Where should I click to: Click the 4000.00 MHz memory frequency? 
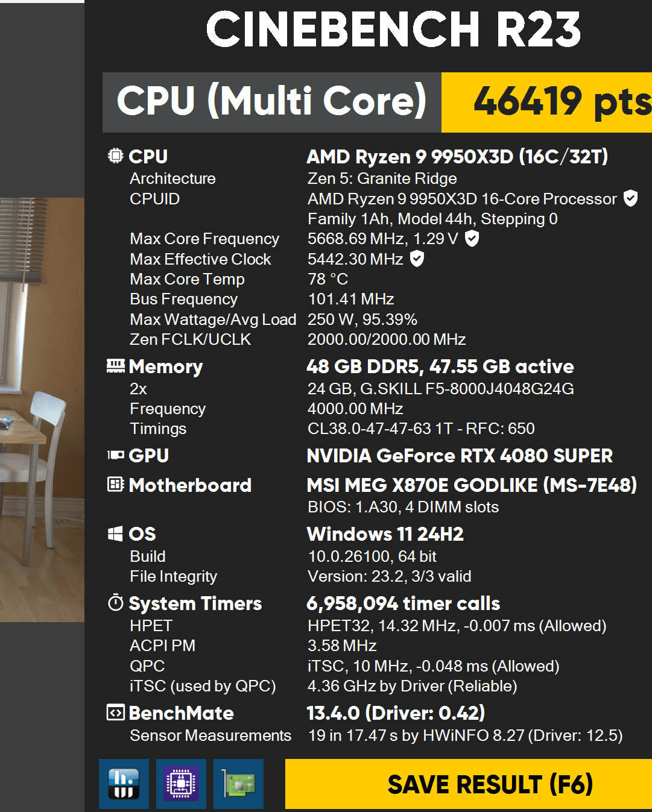click(355, 409)
